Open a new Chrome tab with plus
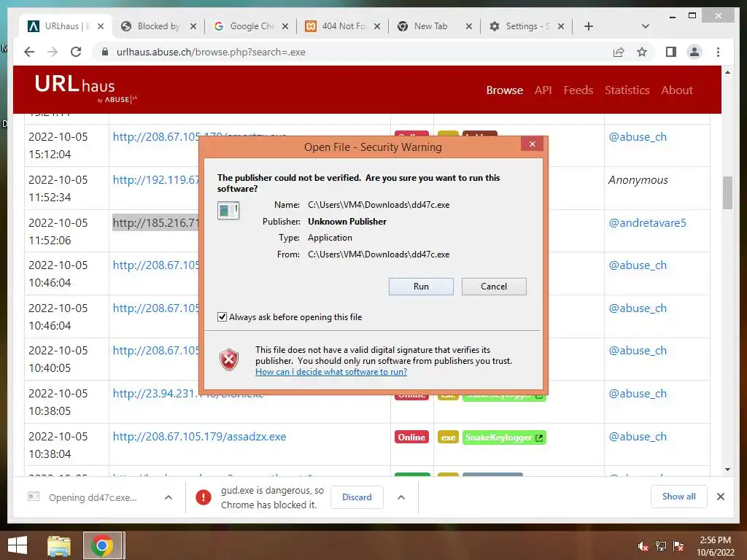The height and width of the screenshot is (560, 747). 589,26
